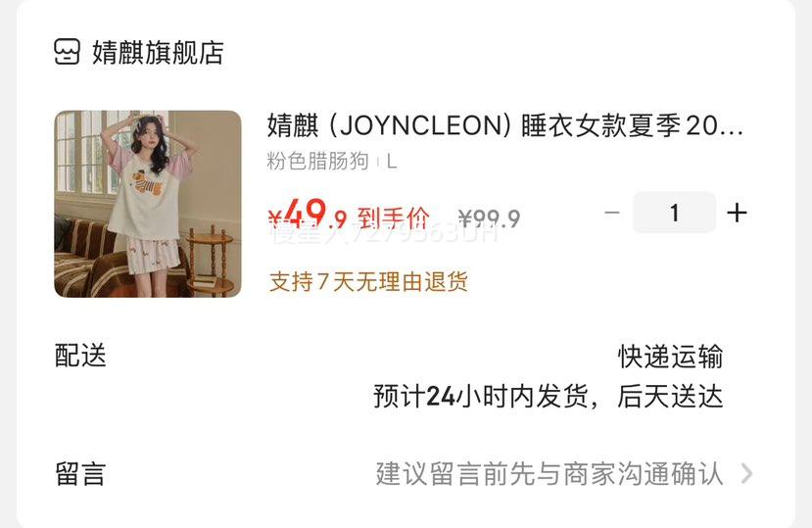Click the ¥49.9 到手价 price
This screenshot has width=812, height=528.
pyautogui.click(x=349, y=215)
